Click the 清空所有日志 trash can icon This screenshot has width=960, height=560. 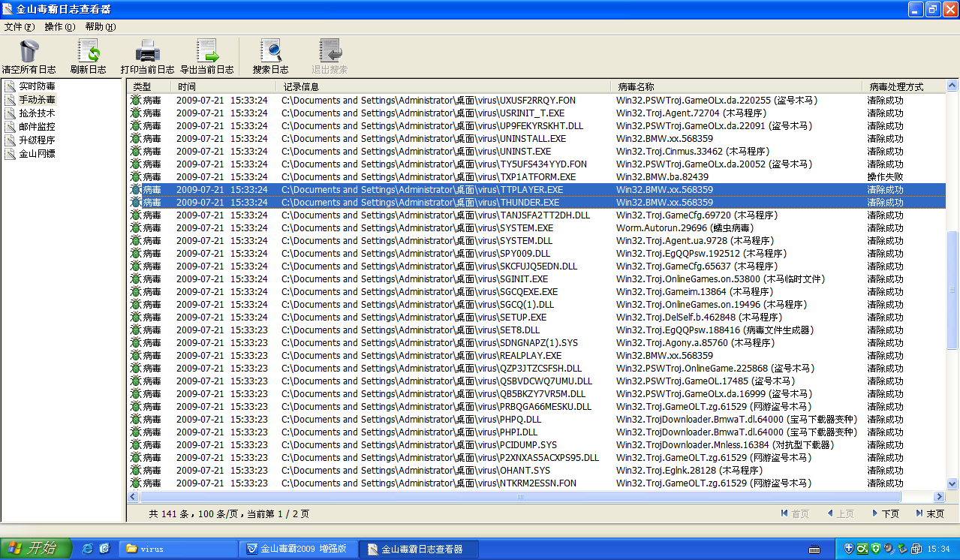pos(29,51)
